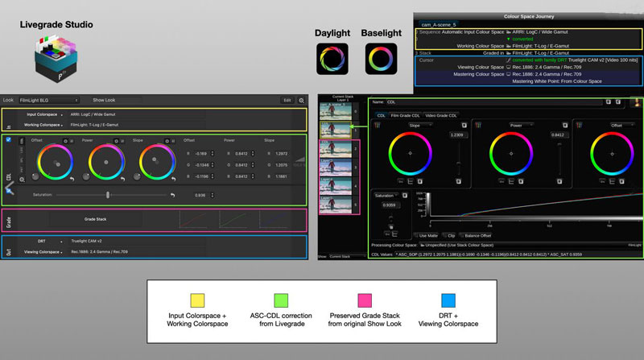Expand the Input Colorspace dropdown arrow

coord(62,114)
